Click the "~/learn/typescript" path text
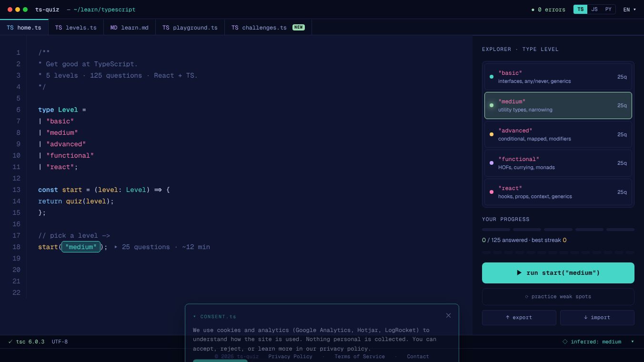Screen dimensions: 644x362 104,10
